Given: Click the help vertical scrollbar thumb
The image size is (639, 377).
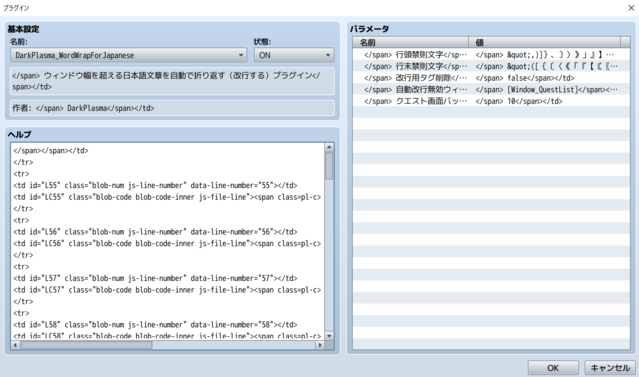Looking at the screenshot, I should coord(329,165).
